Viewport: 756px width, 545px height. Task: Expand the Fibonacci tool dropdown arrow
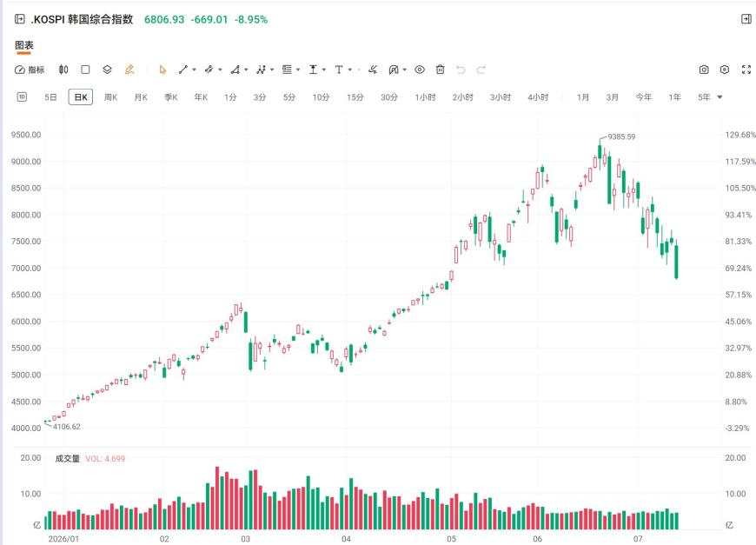(x=298, y=70)
